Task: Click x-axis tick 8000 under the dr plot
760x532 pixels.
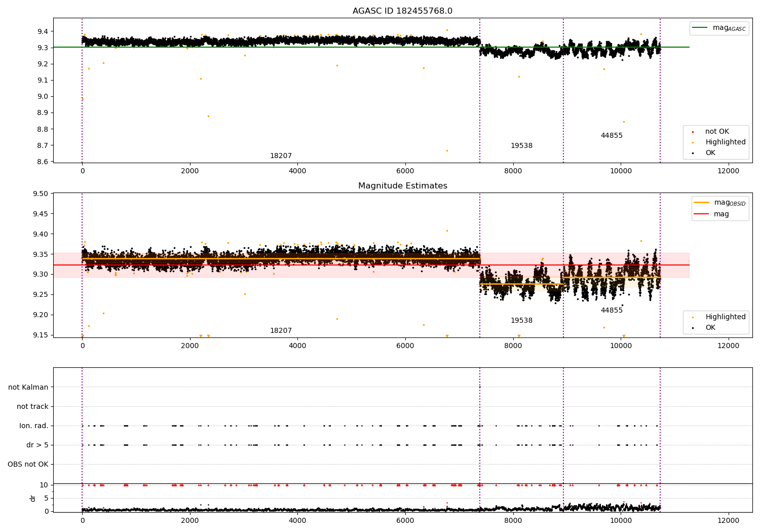Action: point(513,521)
